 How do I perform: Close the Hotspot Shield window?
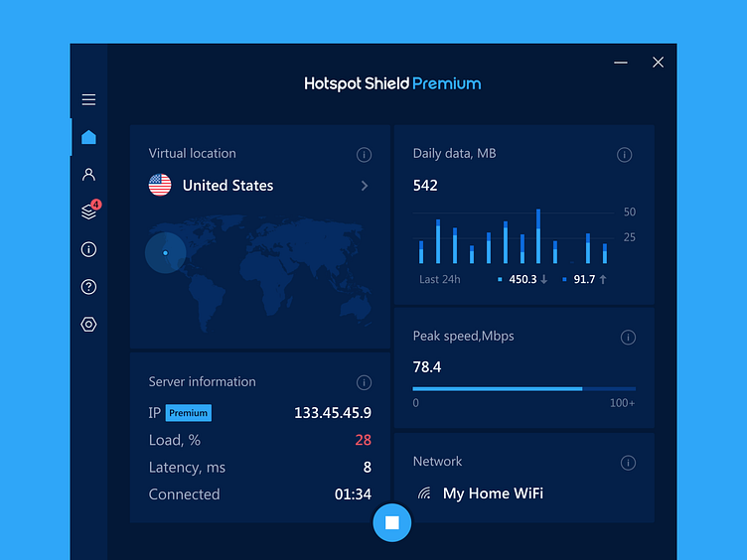[x=658, y=63]
